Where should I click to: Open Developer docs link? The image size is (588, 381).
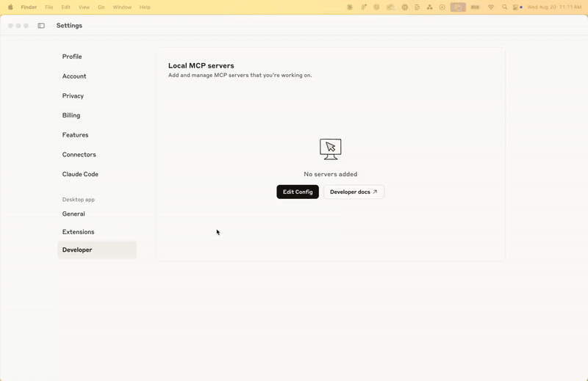(x=354, y=192)
